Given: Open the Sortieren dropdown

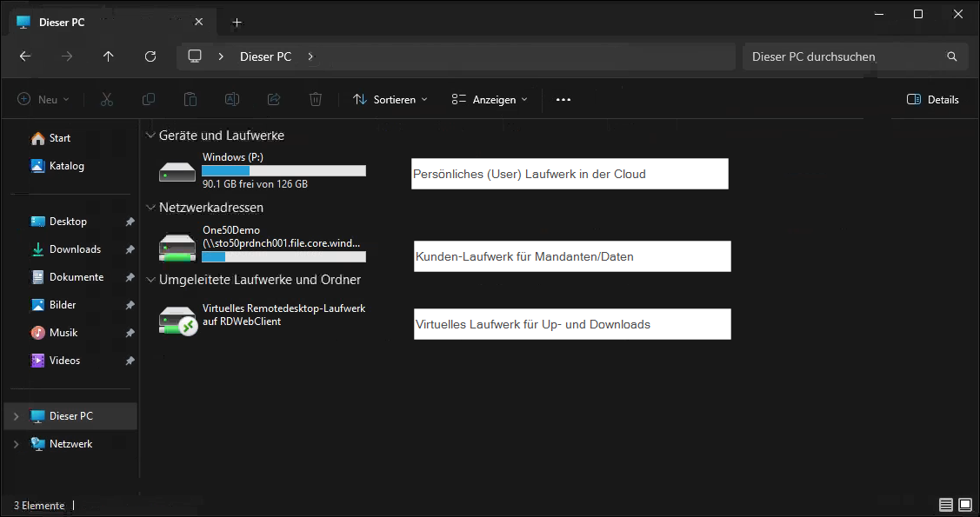Looking at the screenshot, I should click(390, 99).
